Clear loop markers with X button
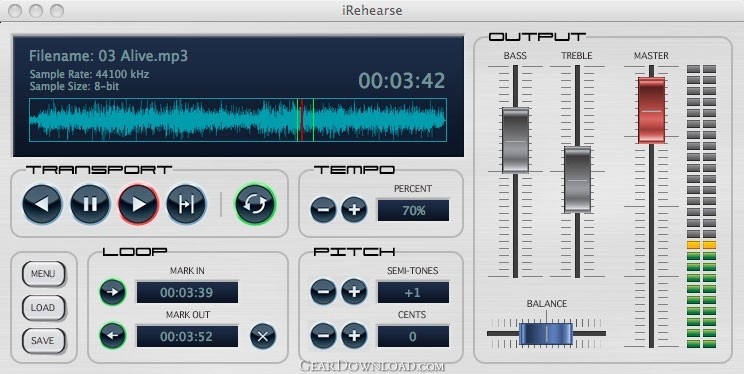This screenshot has width=744, height=374. pyautogui.click(x=263, y=336)
